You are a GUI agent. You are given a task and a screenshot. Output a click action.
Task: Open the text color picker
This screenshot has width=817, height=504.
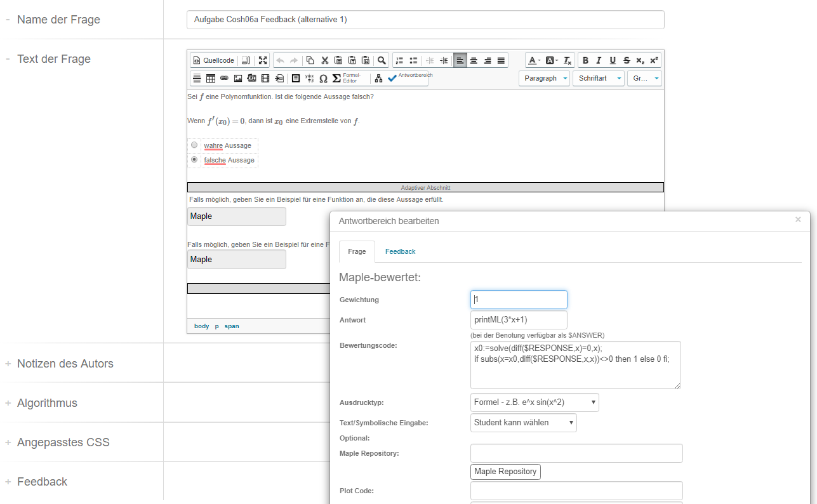(534, 61)
